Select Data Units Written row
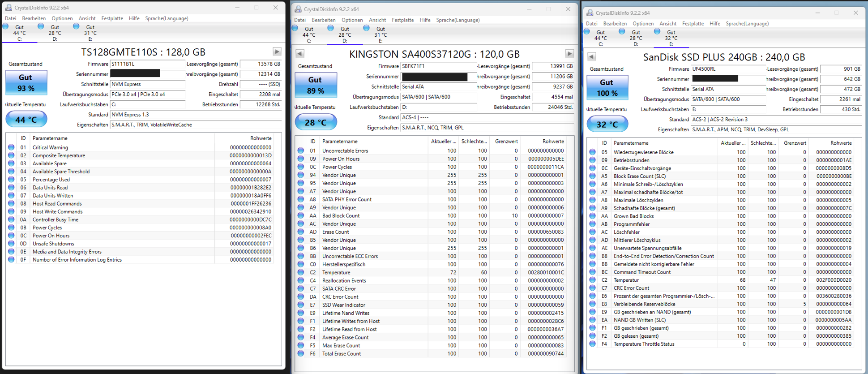868x374 pixels. 140,196
